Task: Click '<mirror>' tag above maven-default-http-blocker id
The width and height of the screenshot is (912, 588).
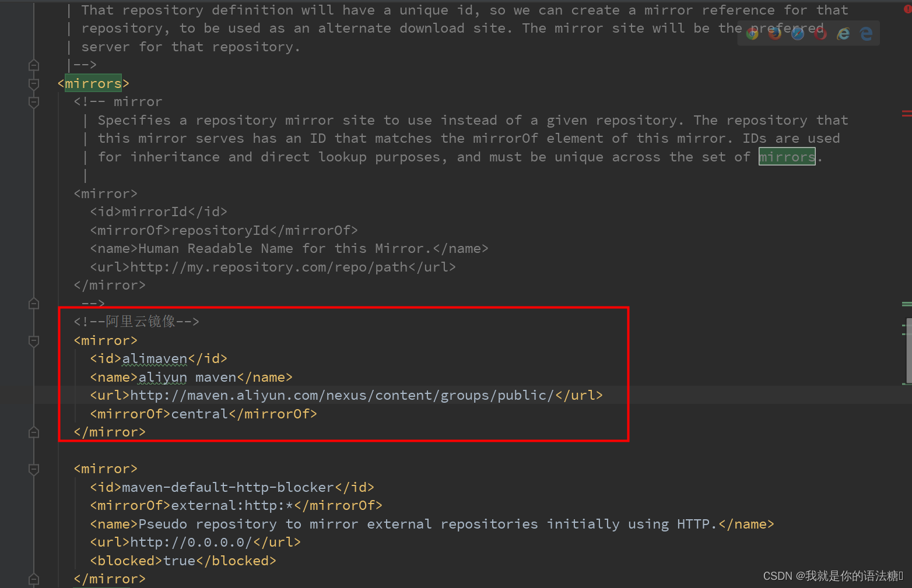Action: 106,469
